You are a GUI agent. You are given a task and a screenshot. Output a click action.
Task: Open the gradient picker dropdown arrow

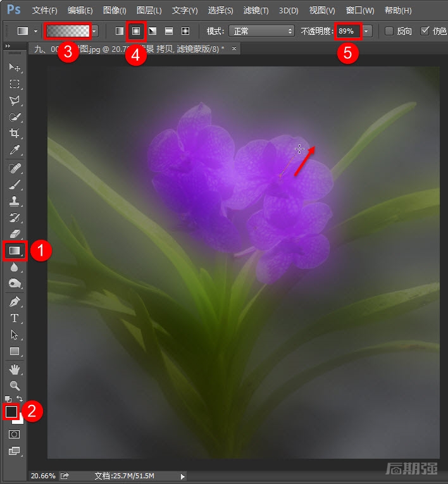94,31
